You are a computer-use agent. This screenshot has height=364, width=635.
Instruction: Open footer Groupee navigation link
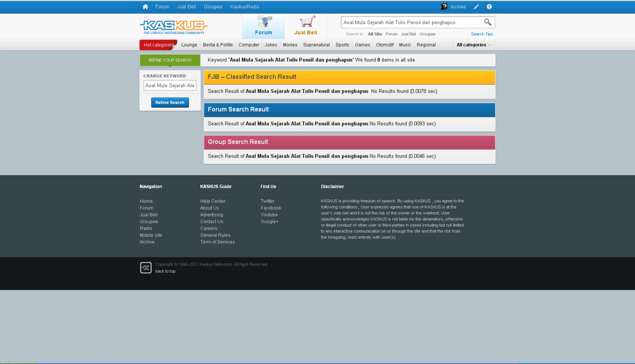[x=149, y=222]
